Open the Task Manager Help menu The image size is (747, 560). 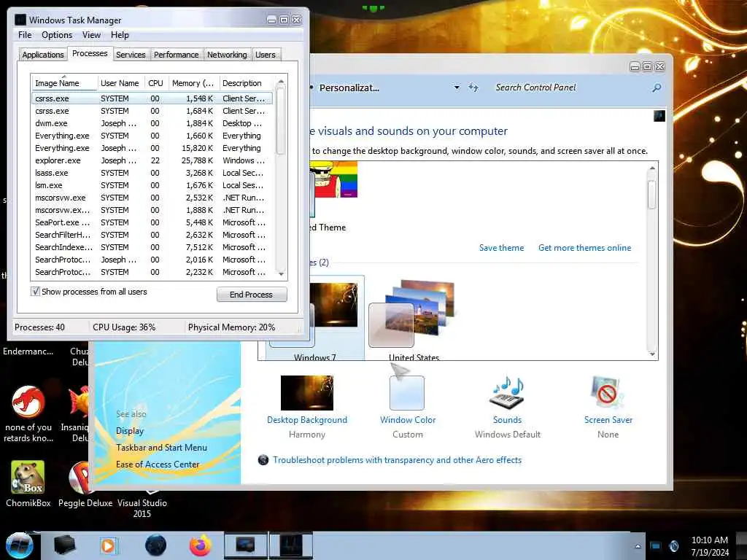tap(120, 35)
